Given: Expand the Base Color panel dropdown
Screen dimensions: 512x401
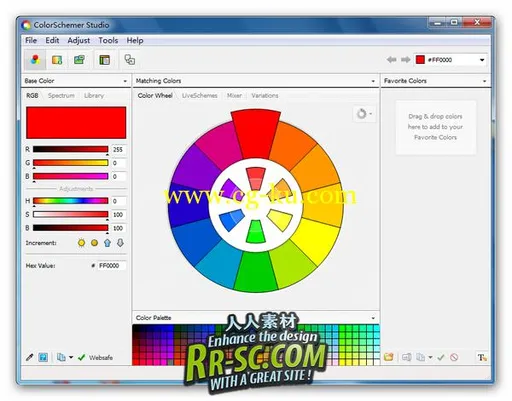Looking at the screenshot, I should coord(125,81).
